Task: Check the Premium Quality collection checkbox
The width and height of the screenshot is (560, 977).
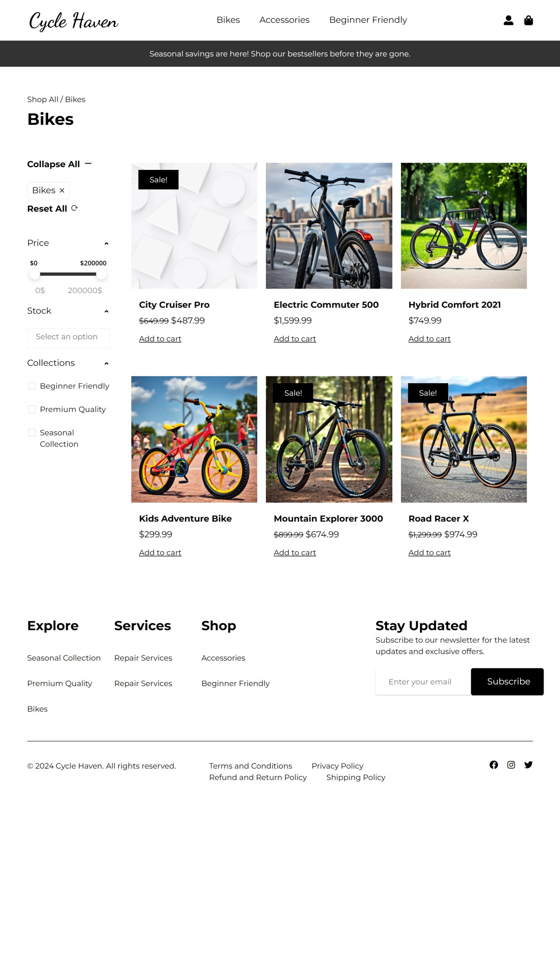Action: tap(32, 410)
